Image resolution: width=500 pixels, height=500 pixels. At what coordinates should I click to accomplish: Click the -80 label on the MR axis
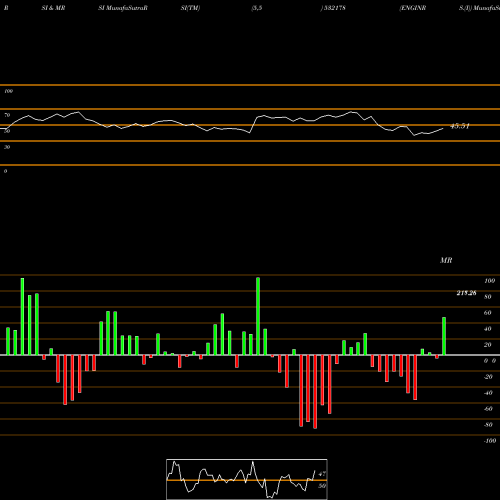[x=488, y=425]
